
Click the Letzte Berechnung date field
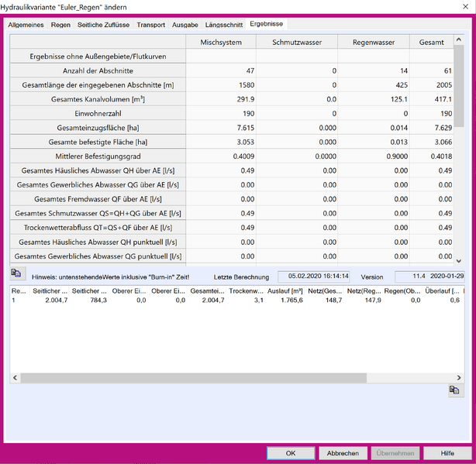point(314,277)
